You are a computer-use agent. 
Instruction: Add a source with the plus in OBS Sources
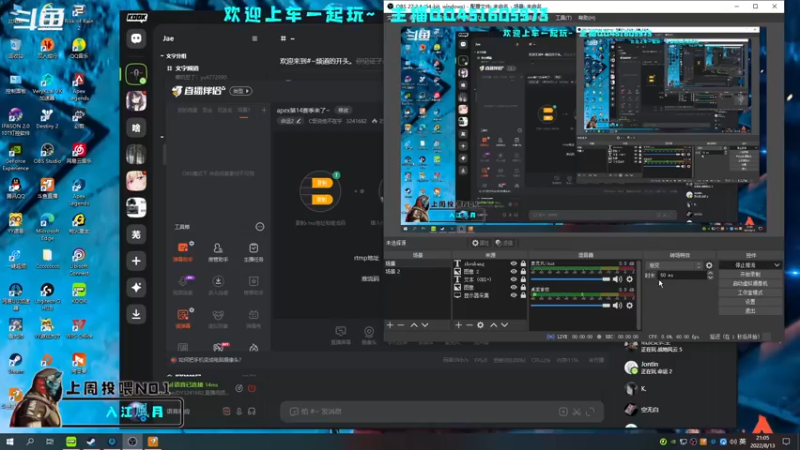tap(458, 325)
